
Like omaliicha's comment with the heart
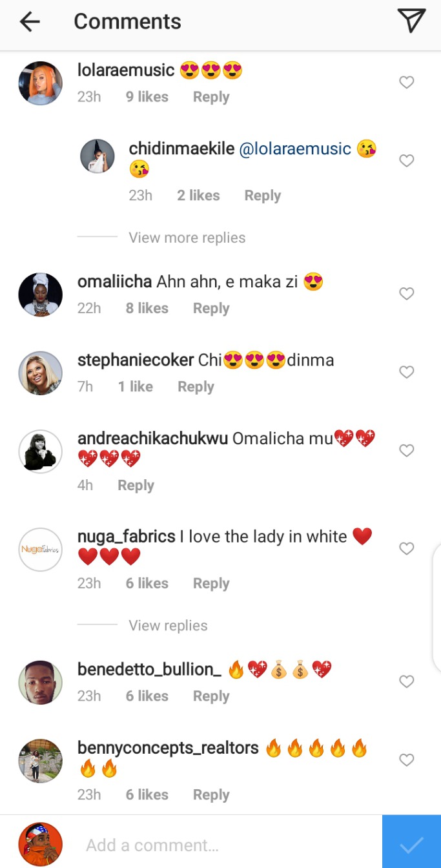point(406,294)
